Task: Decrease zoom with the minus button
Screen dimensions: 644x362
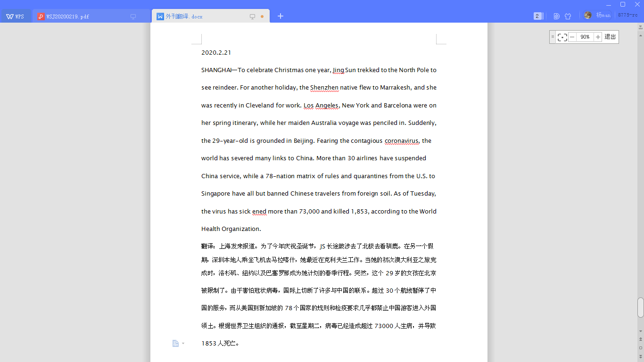Action: 572,37
